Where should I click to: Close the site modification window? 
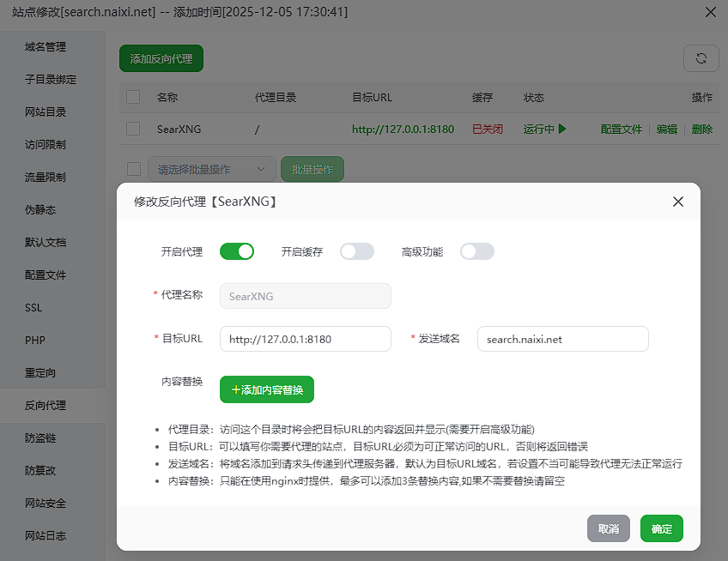coord(710,12)
